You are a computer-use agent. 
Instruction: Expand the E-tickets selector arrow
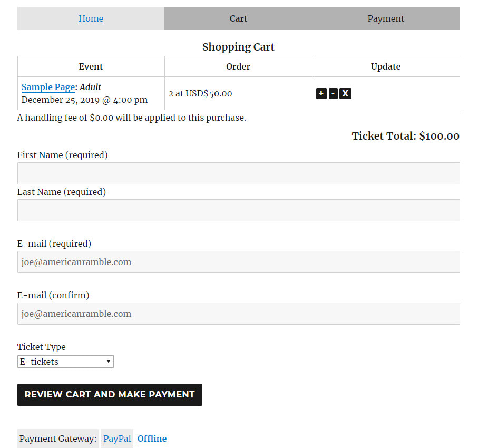coord(109,362)
